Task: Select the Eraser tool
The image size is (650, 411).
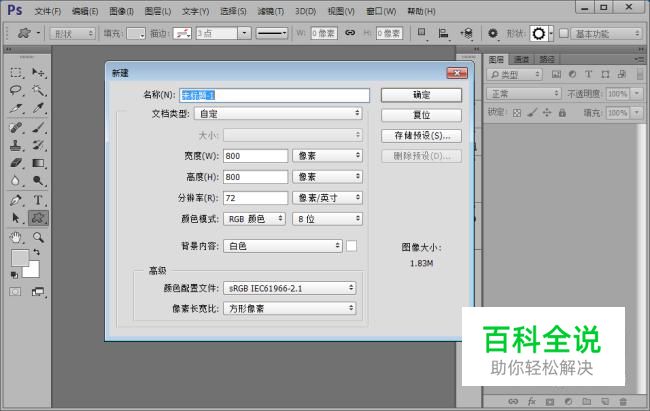Action: click(16, 163)
